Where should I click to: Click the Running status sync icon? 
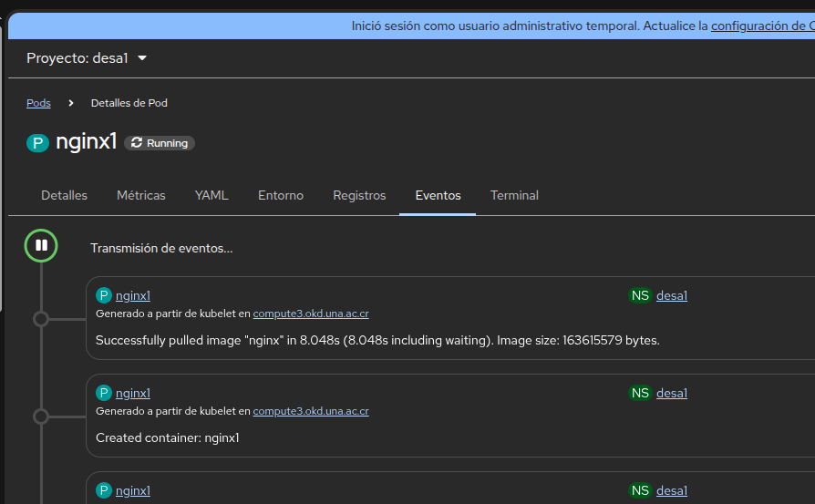(137, 143)
